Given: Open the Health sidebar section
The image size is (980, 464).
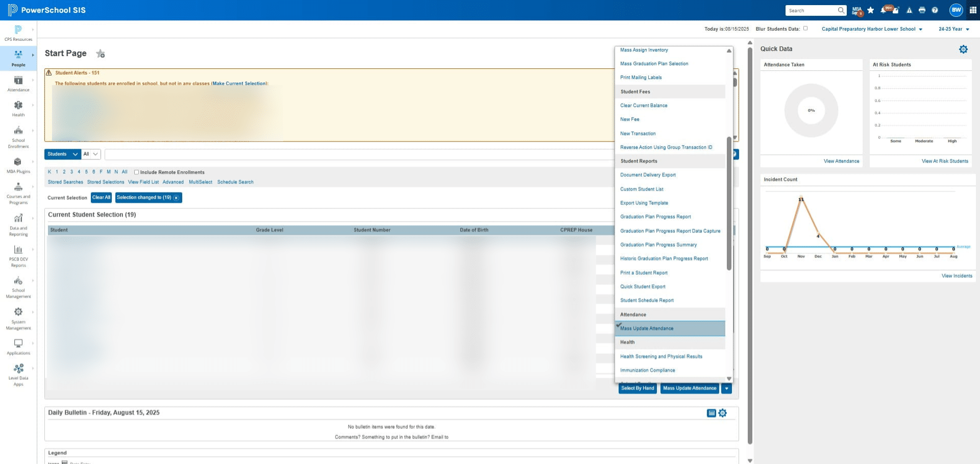Looking at the screenshot, I should pos(18,109).
